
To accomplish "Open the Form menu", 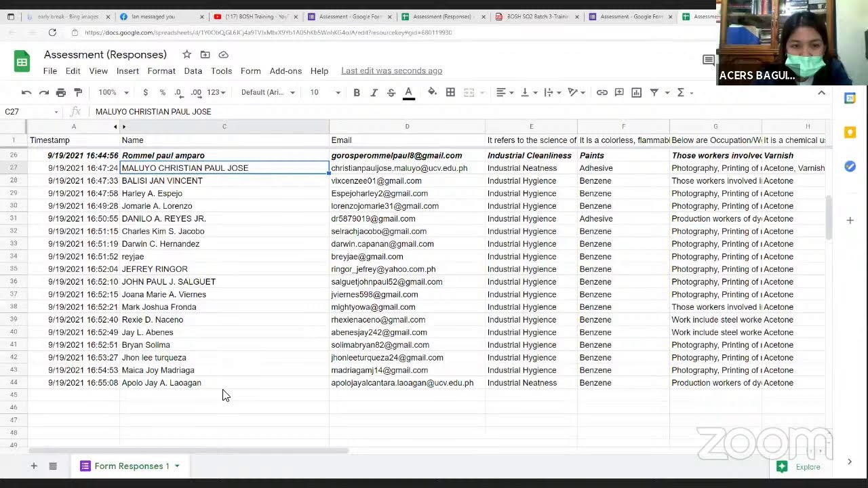I will point(250,70).
